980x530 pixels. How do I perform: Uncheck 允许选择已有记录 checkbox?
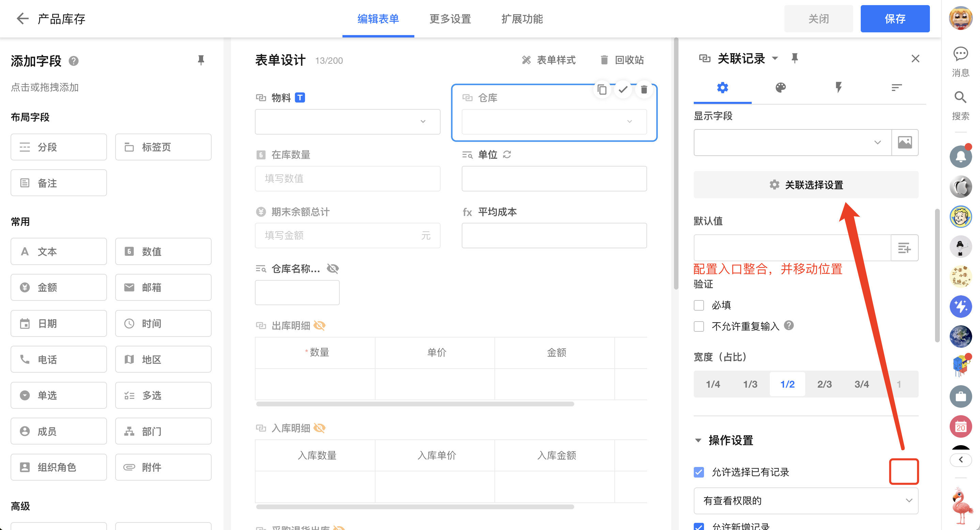coord(699,472)
